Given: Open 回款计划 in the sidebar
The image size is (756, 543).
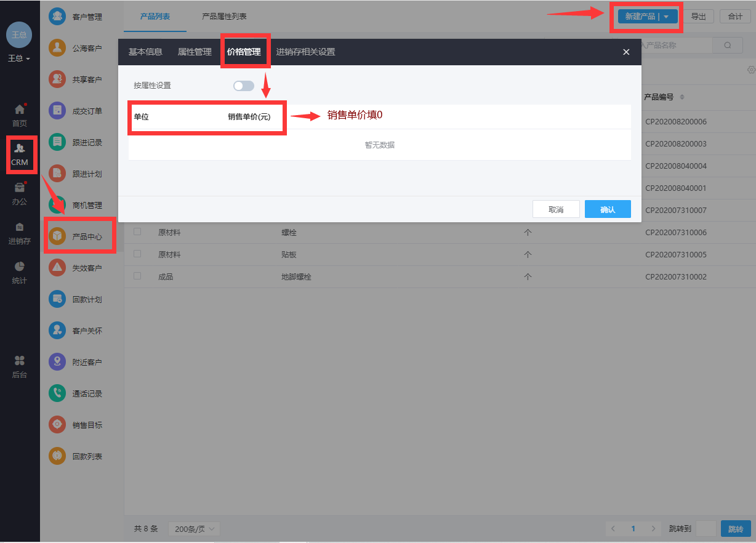Looking at the screenshot, I should pyautogui.click(x=75, y=299).
